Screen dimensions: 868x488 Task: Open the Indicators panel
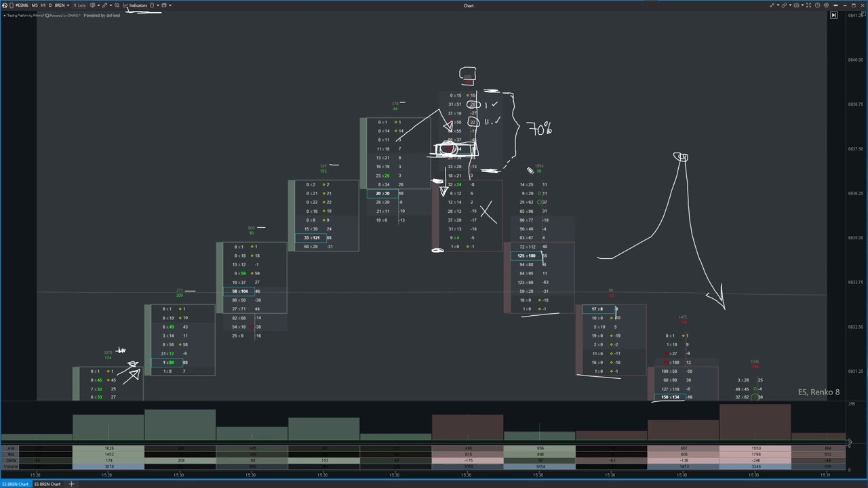[x=136, y=5]
